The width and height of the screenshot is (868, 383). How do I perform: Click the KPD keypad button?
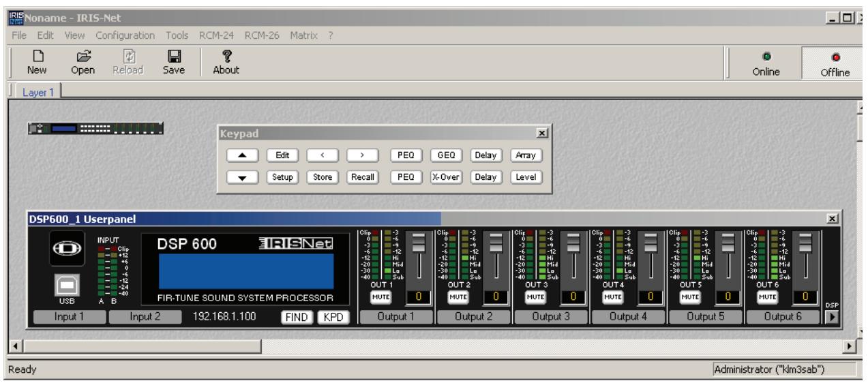(333, 317)
